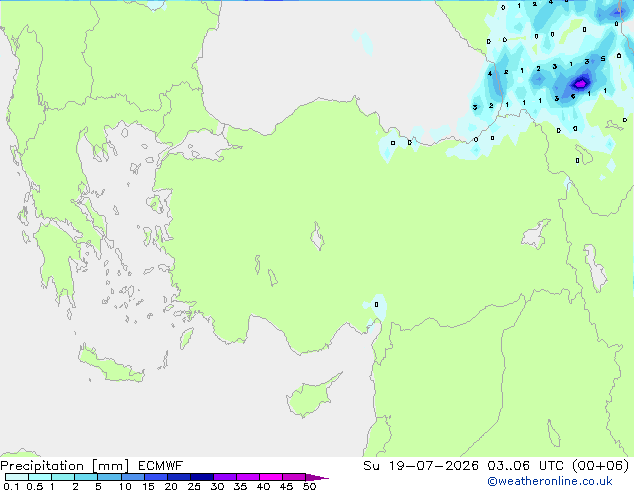This screenshot has height=490, width=634.
Task: Click the run offset '(00+06)'
Action: click(600, 466)
